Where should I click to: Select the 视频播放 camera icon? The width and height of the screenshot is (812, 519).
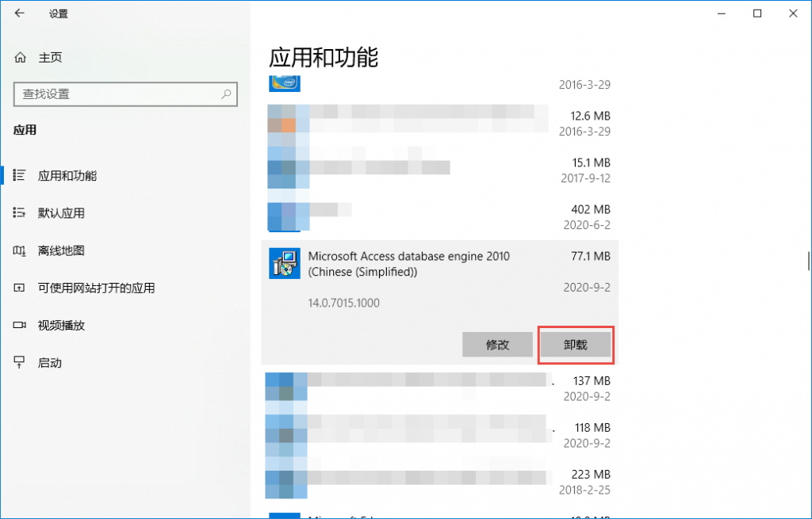tap(19, 325)
